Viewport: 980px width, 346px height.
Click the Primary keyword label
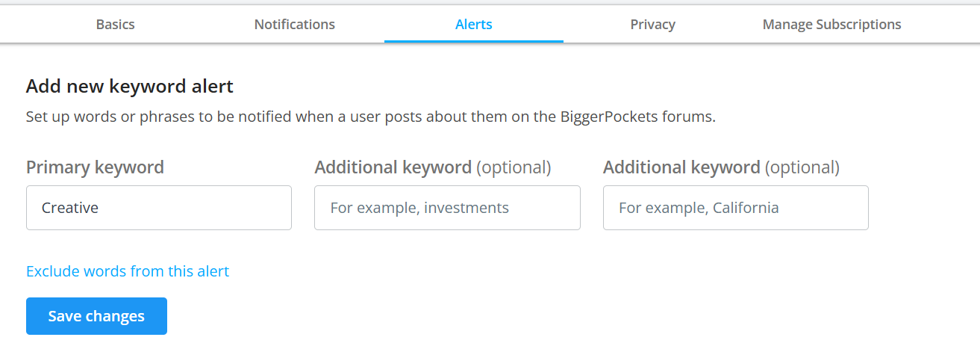click(x=96, y=167)
